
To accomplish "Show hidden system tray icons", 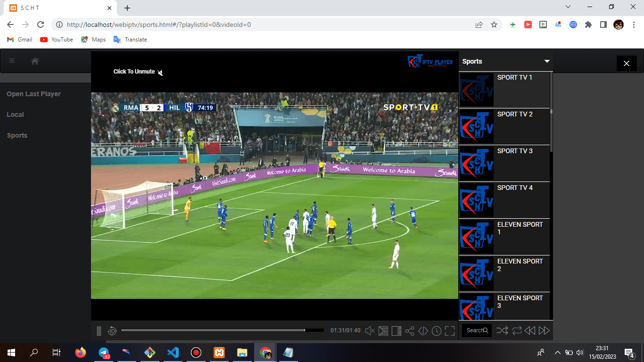I will tap(558, 352).
